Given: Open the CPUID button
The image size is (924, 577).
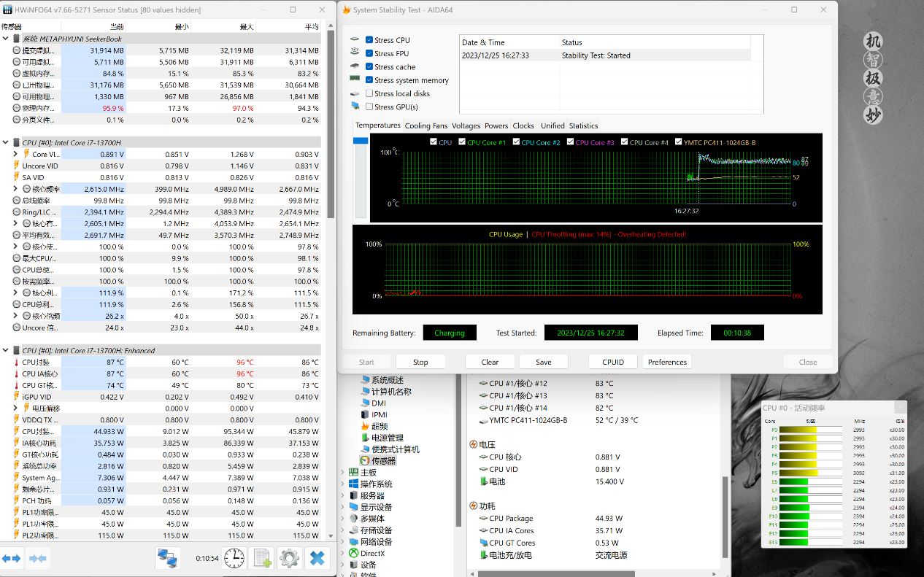Looking at the screenshot, I should click(613, 362).
